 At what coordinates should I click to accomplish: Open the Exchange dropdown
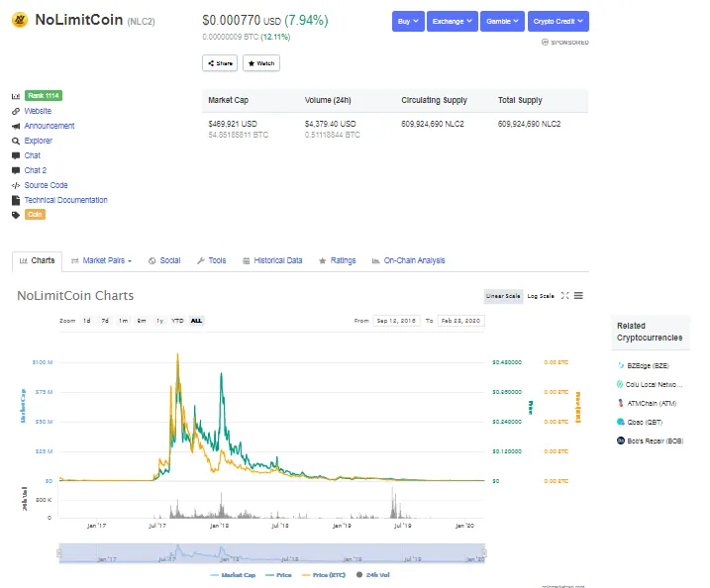(452, 21)
